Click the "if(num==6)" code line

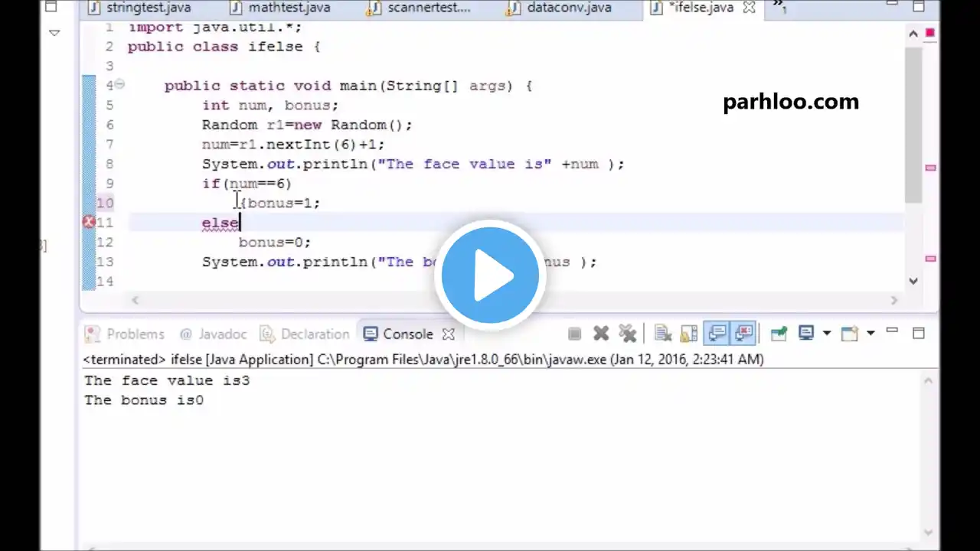[247, 184]
